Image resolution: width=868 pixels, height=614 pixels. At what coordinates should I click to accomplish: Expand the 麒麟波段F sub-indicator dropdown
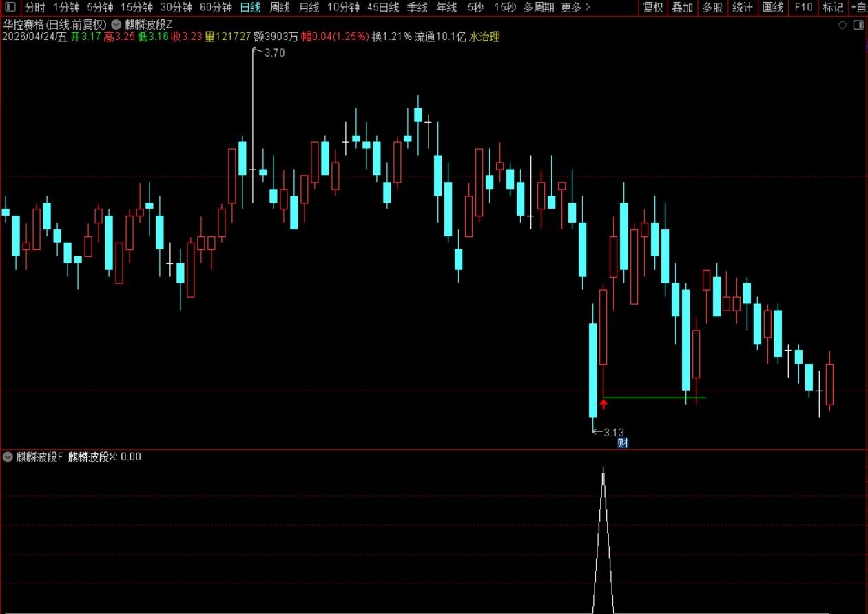[x=8, y=456]
